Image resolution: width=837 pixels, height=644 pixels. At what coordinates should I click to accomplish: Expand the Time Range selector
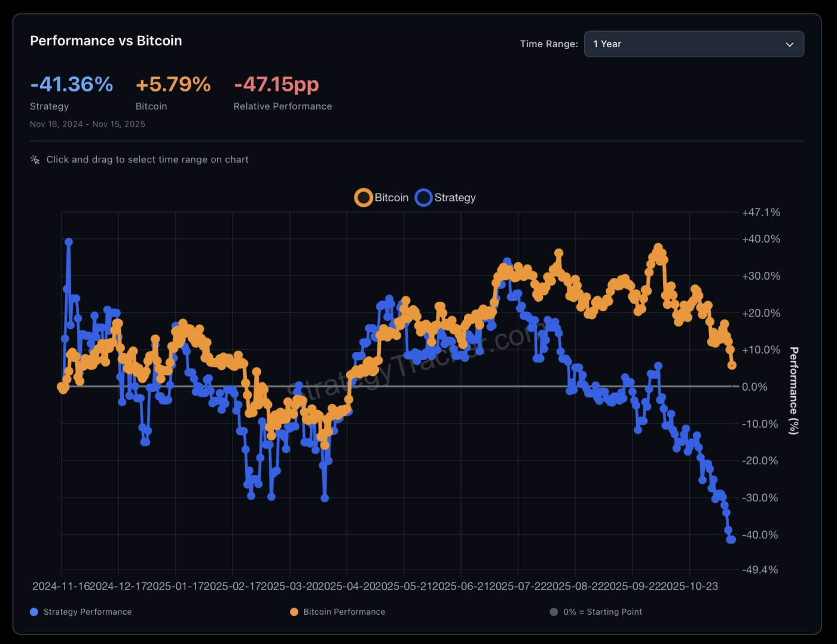[694, 44]
